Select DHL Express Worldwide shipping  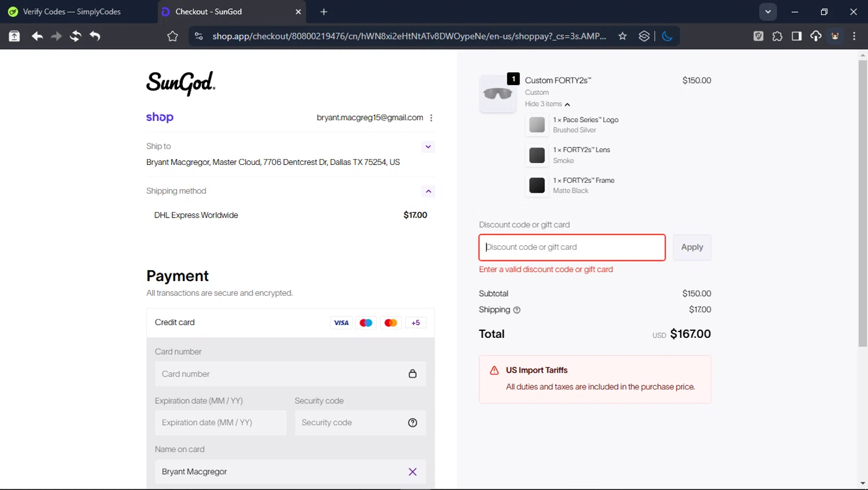[x=290, y=215]
